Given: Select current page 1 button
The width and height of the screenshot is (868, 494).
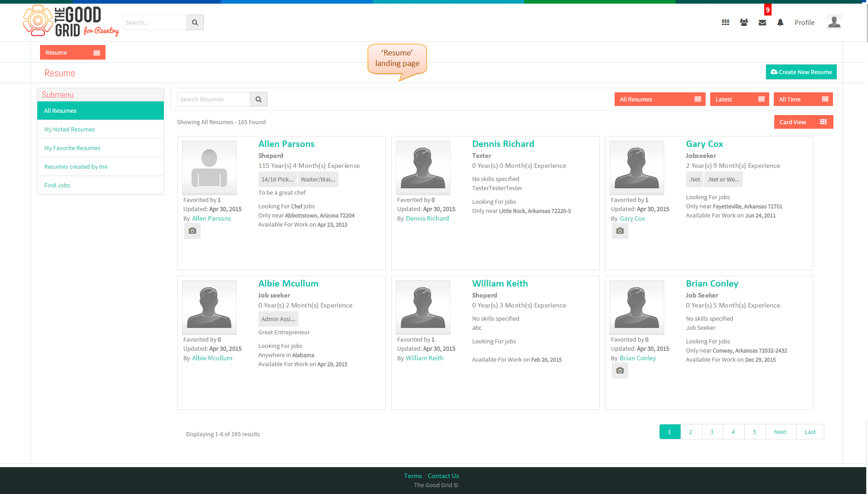Looking at the screenshot, I should click(x=670, y=432).
